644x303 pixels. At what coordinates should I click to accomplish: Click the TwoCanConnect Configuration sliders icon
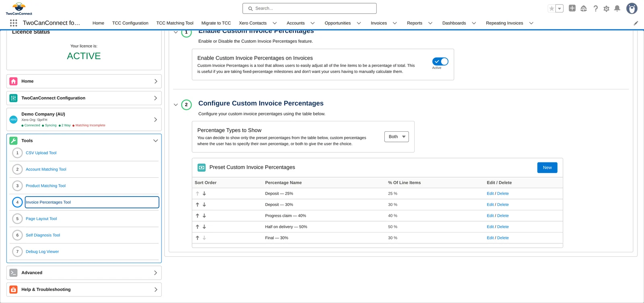coord(13,98)
